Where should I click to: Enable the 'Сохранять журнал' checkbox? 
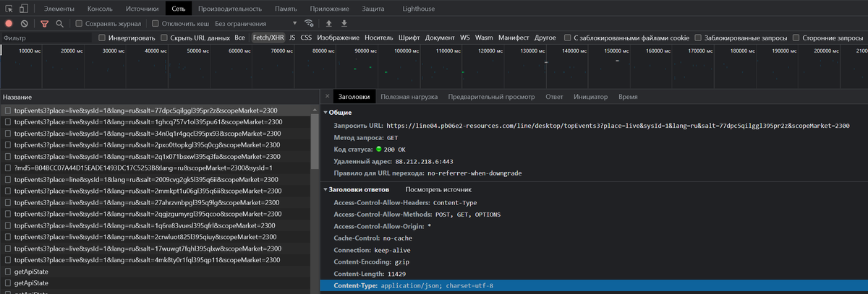78,24
